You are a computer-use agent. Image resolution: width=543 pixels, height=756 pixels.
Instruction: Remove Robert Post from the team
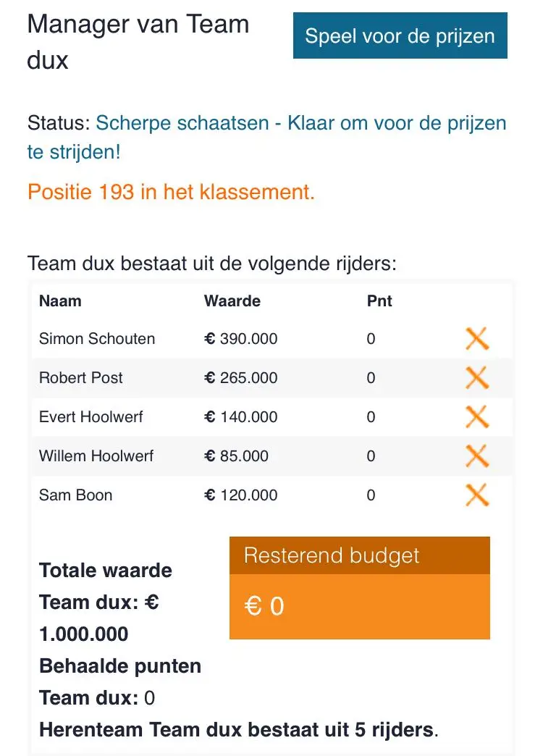477,377
